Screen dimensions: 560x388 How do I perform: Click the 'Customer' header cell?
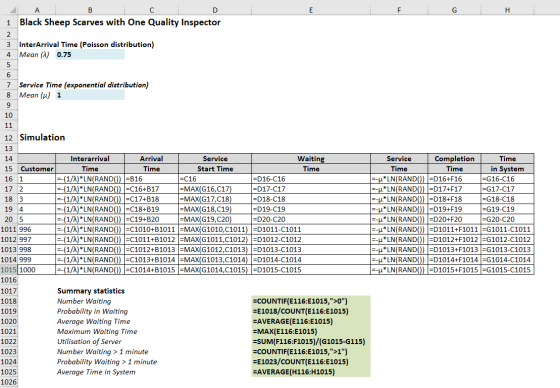coord(37,169)
